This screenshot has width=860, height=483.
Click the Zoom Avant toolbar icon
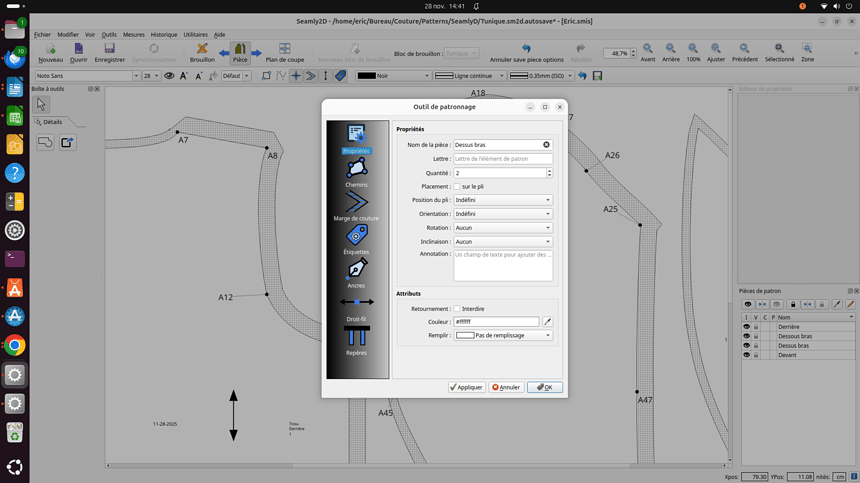click(648, 49)
